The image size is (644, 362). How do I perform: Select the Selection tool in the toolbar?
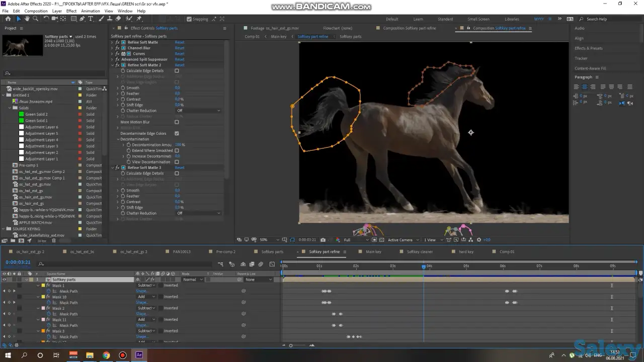pos(19,19)
